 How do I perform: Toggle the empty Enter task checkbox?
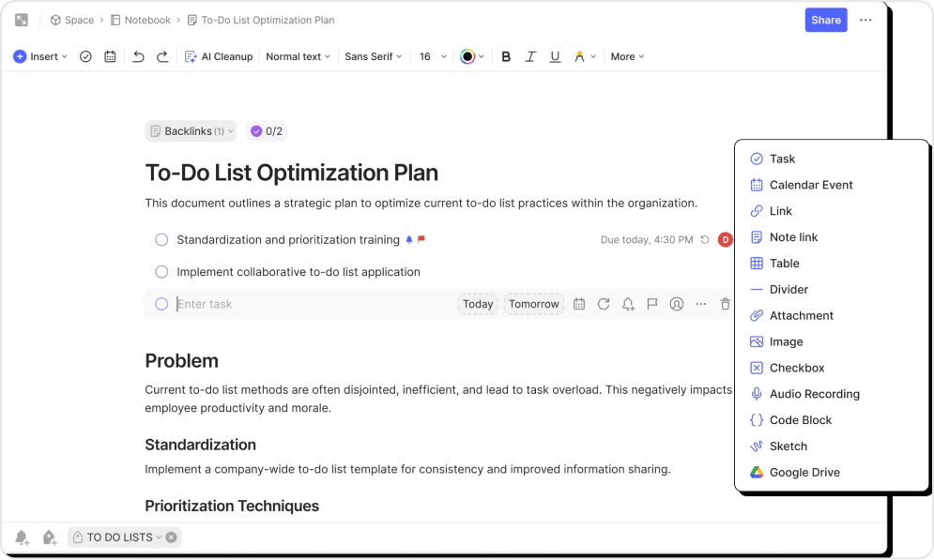(161, 304)
